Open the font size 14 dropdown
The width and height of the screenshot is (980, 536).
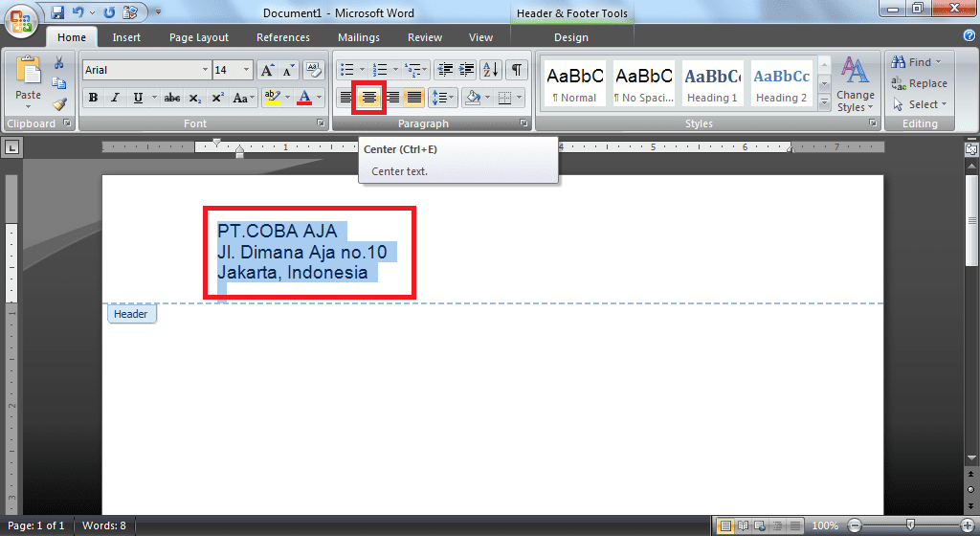coord(246,70)
